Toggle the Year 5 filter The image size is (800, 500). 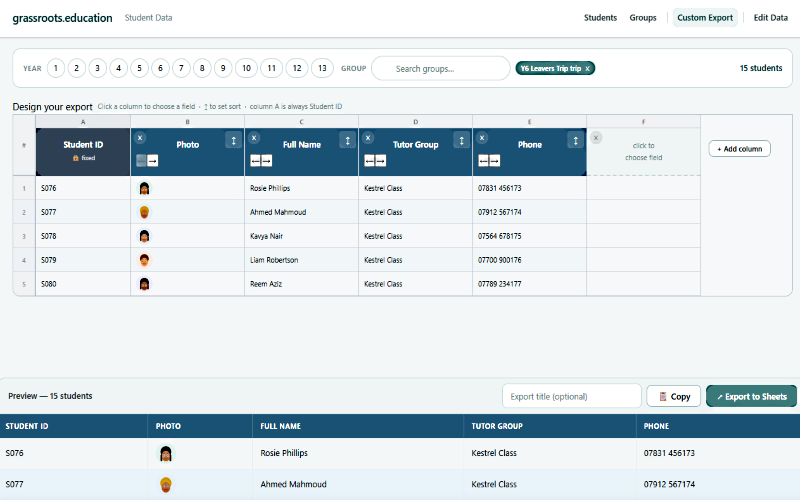[x=139, y=68]
